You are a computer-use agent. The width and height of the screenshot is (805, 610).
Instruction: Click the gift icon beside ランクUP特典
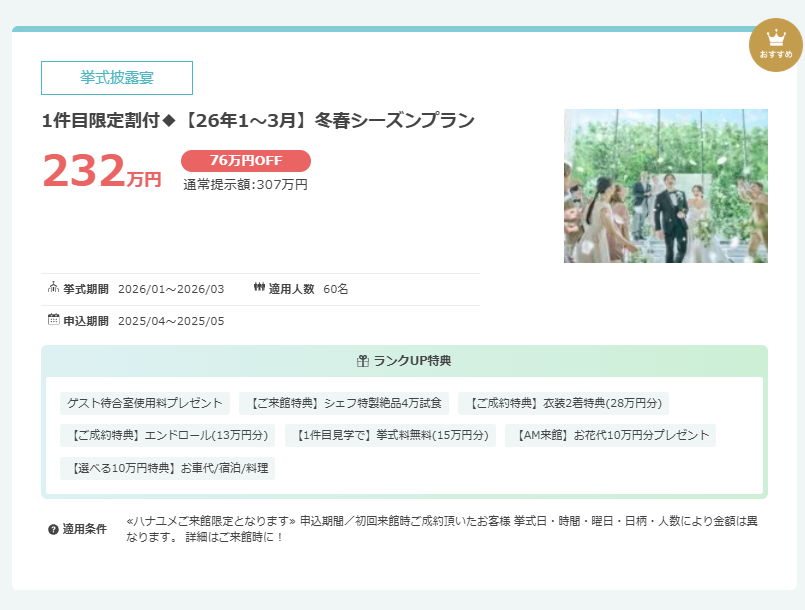click(x=363, y=361)
